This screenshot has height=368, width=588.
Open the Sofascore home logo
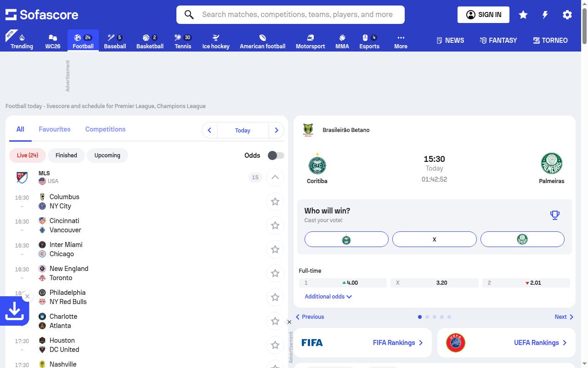coord(42,15)
